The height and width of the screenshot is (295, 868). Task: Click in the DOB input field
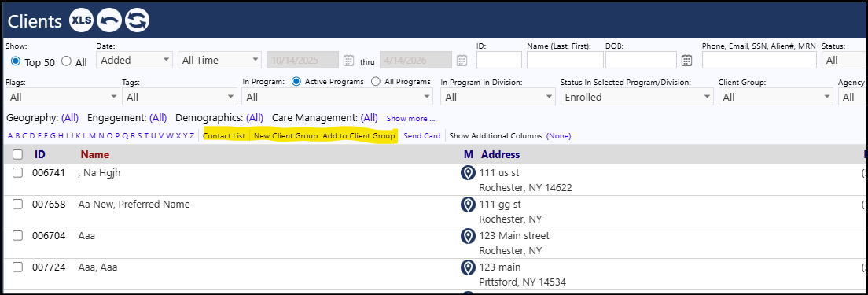(x=641, y=60)
